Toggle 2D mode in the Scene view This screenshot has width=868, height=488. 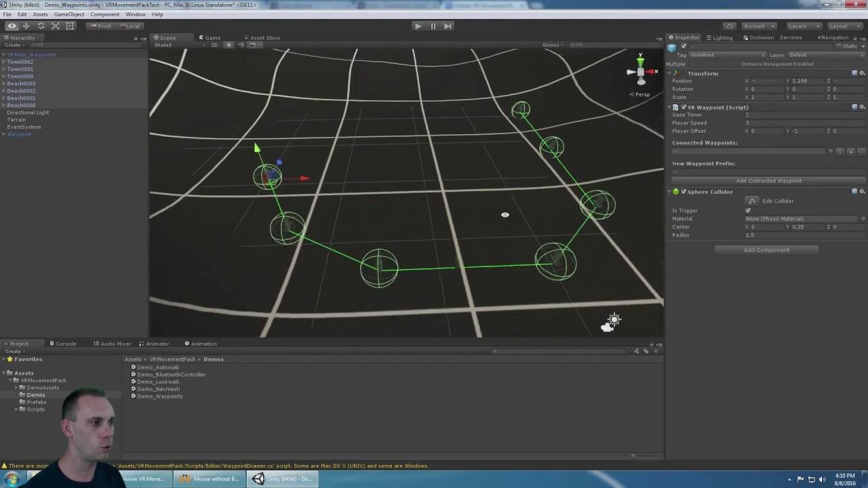214,45
